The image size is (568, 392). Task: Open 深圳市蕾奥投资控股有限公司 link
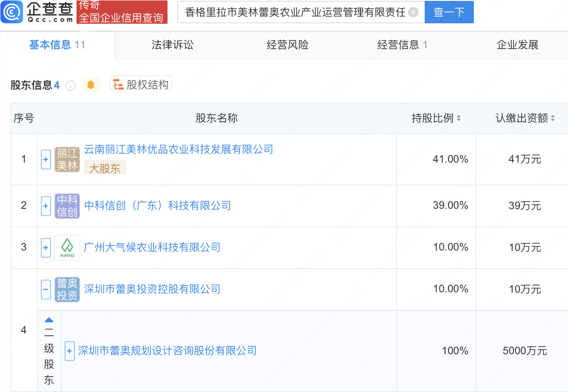tap(152, 289)
